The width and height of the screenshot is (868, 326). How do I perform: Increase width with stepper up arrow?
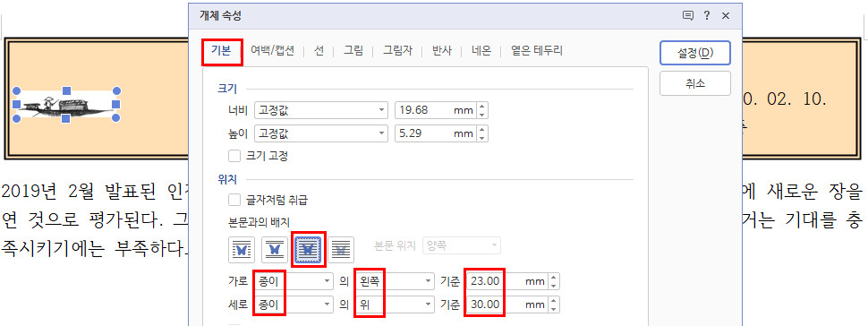point(481,107)
